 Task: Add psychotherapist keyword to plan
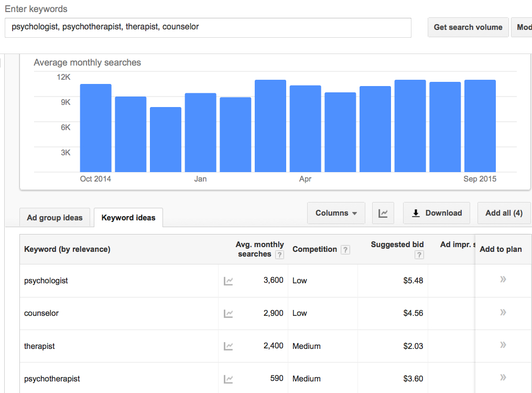tap(503, 377)
